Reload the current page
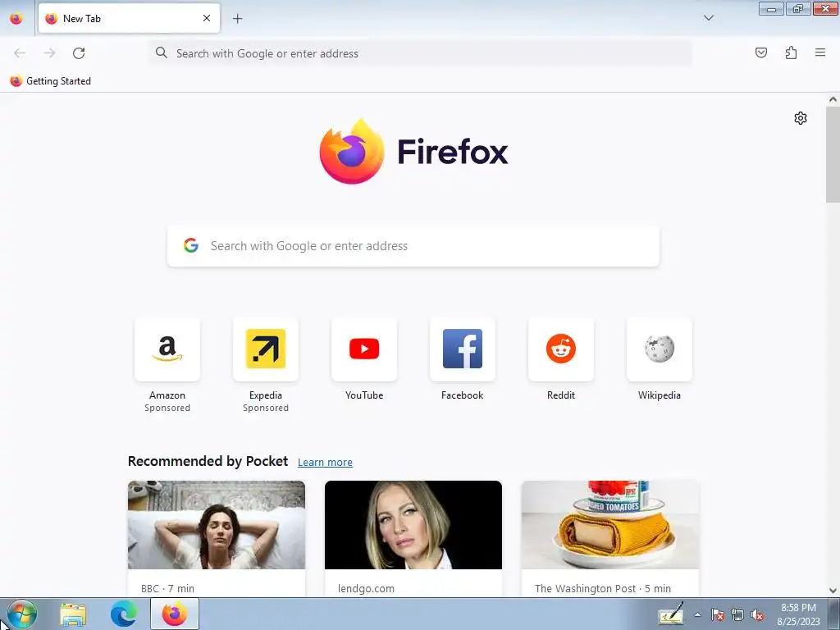The height and width of the screenshot is (630, 840). click(79, 53)
